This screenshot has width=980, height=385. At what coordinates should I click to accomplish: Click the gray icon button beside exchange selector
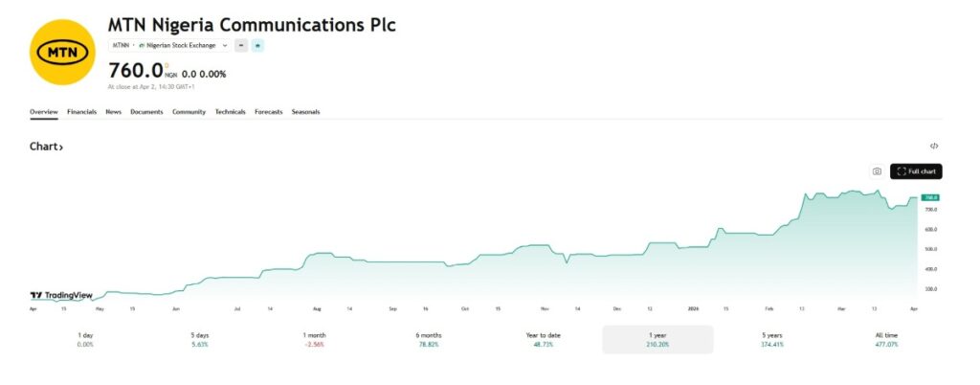[241, 45]
